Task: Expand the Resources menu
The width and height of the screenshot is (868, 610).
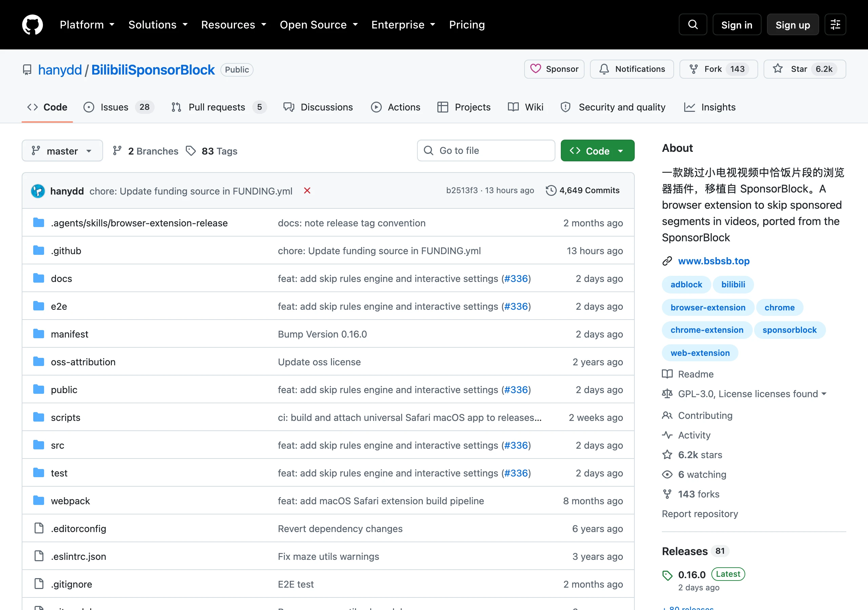Action: [x=234, y=24]
